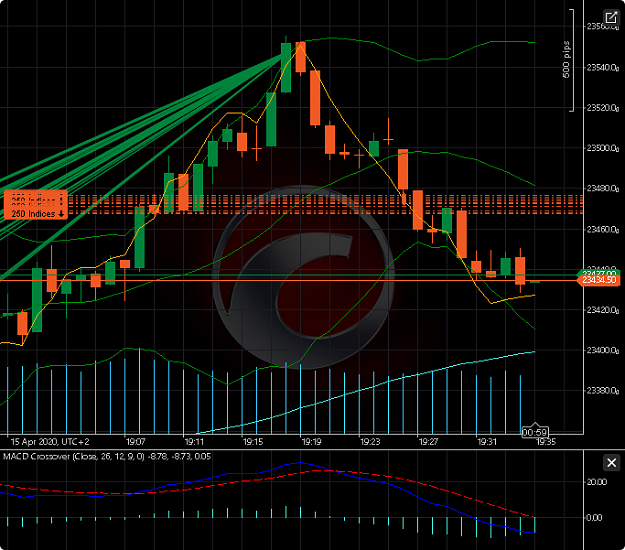Click the 23540.0 price axis label
The image size is (625, 550).
pos(603,67)
